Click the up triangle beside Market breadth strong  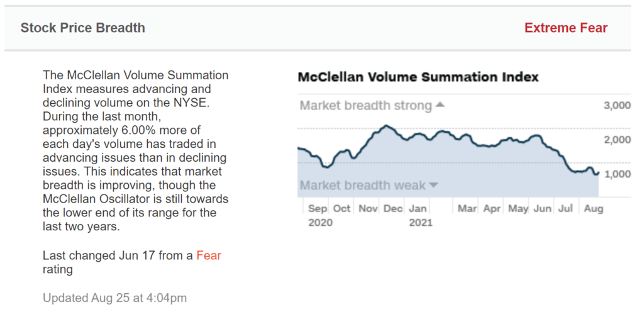440,105
